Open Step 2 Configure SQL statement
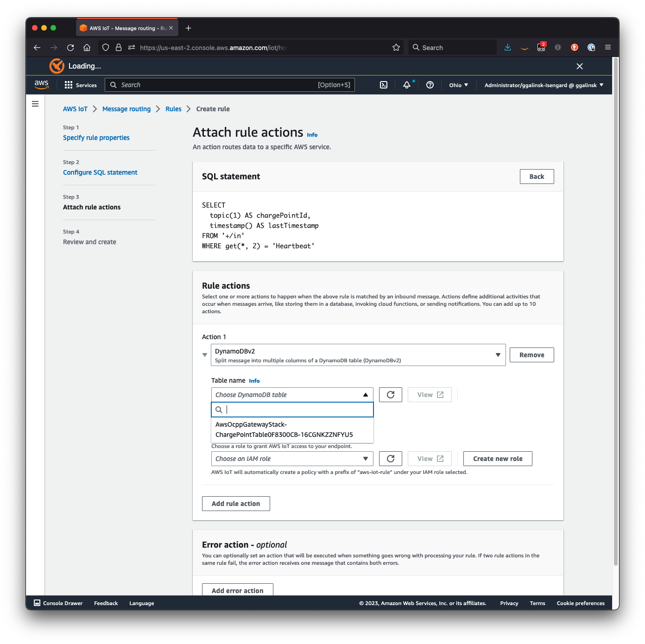Image resolution: width=645 pixels, height=644 pixels. point(100,172)
